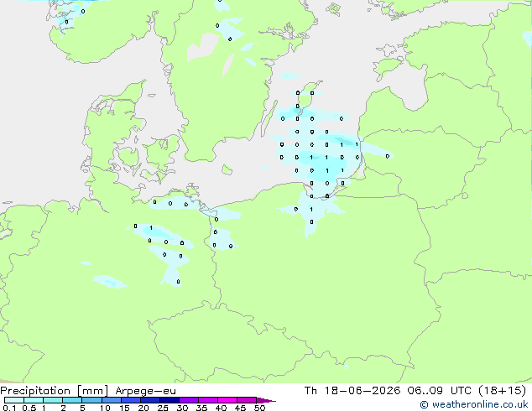Click the '0.5' legend scale label

point(29,408)
